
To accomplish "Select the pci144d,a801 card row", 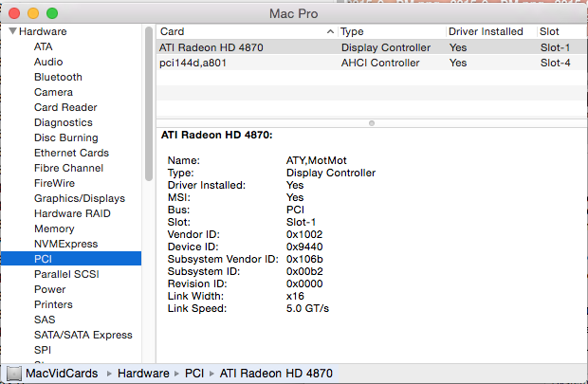I will click(372, 63).
